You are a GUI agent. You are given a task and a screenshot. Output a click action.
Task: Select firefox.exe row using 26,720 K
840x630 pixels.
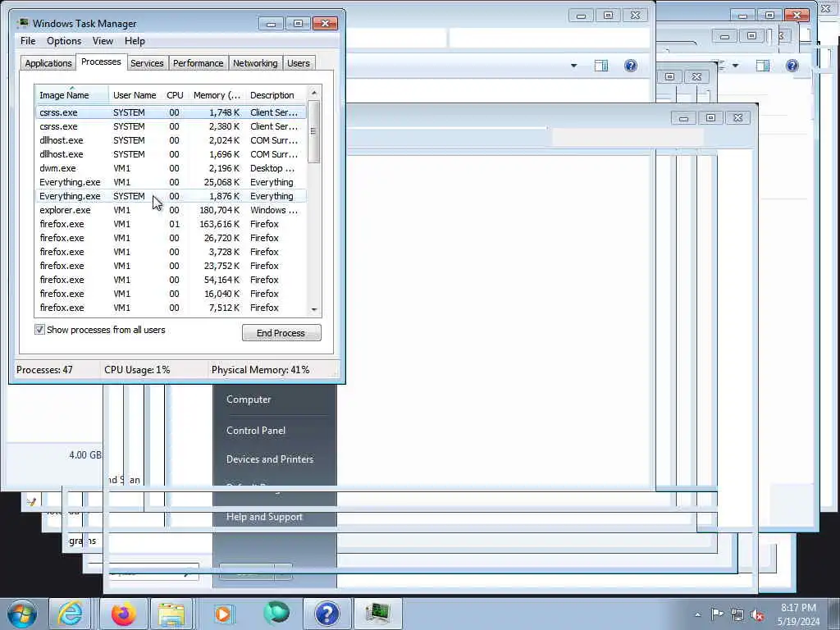click(x=171, y=238)
